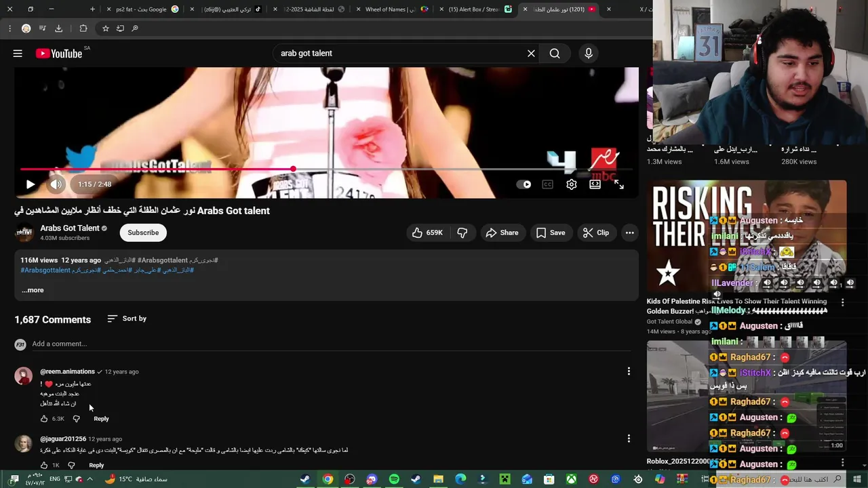The image size is (868, 488).
Task: Create a Clip of the video
Action: 596,232
